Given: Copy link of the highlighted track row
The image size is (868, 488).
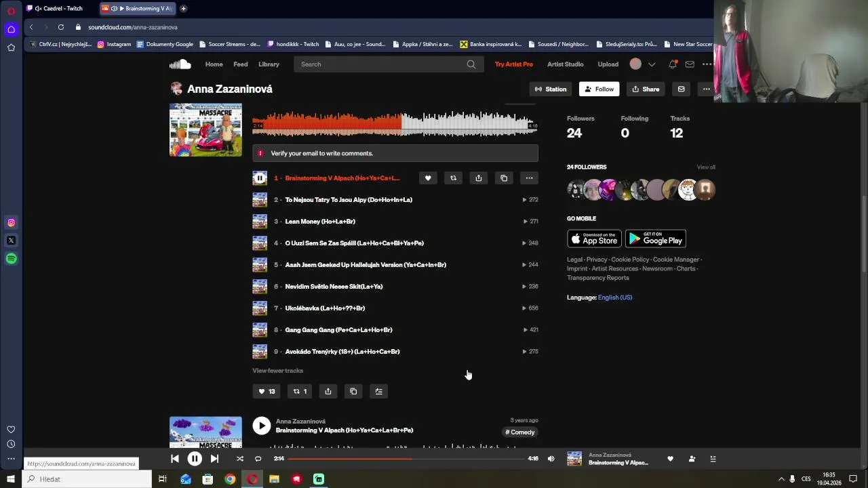Looking at the screenshot, I should [504, 178].
